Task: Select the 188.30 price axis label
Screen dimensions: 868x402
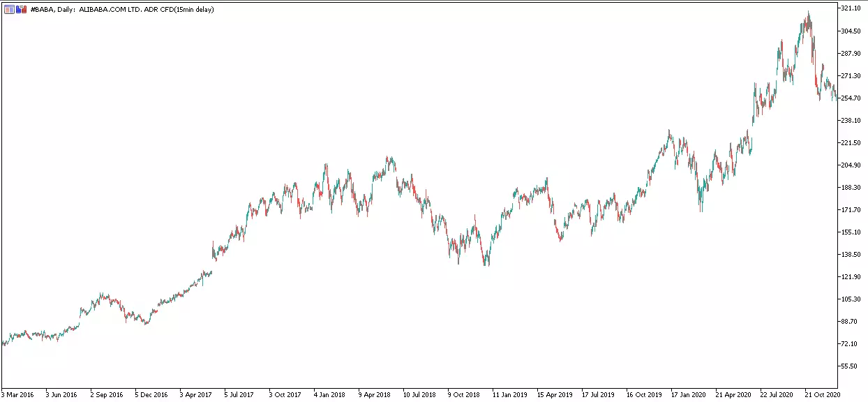Action: click(x=850, y=188)
